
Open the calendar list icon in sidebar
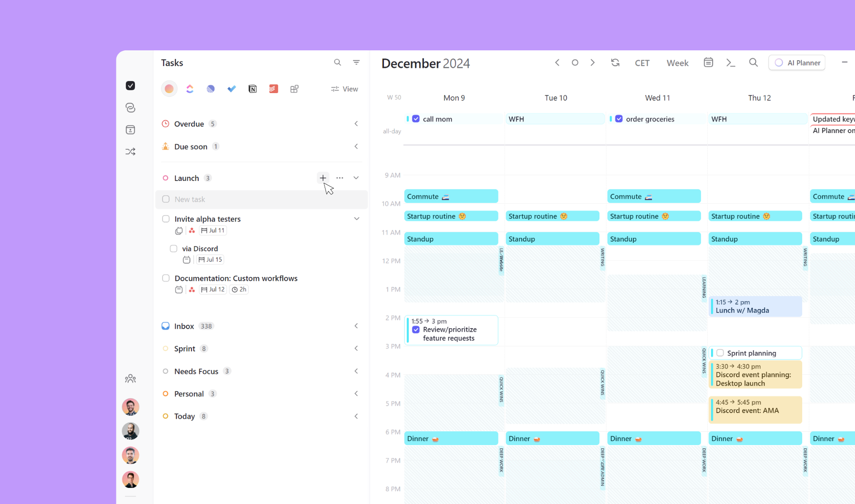tap(130, 130)
